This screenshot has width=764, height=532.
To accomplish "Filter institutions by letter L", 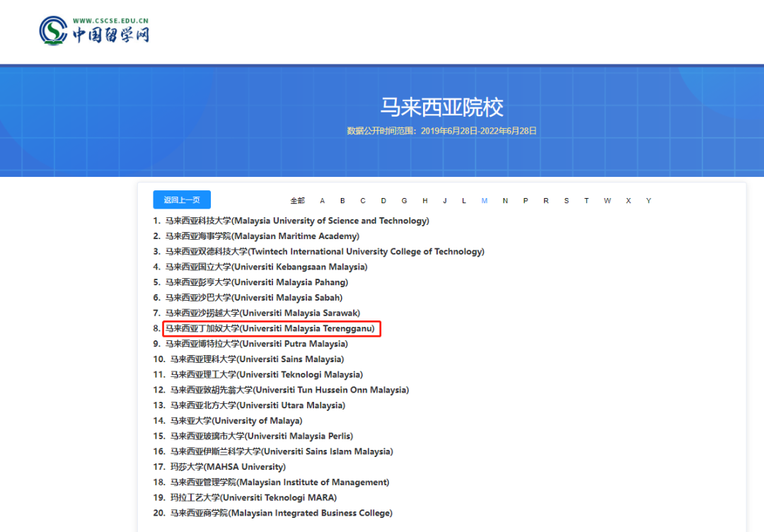I will click(464, 201).
